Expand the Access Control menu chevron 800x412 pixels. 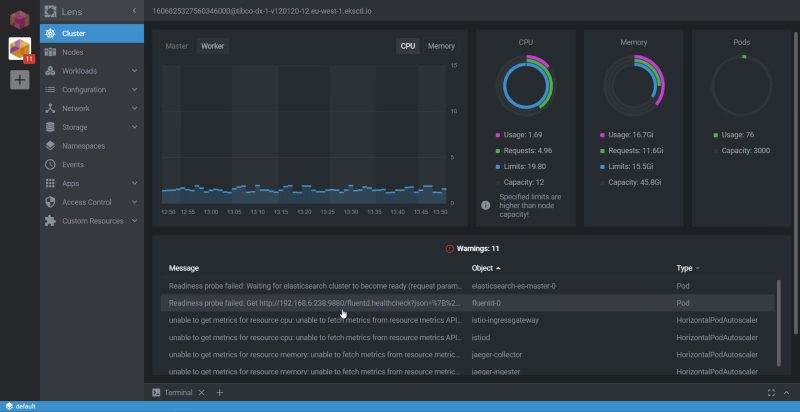pos(134,202)
